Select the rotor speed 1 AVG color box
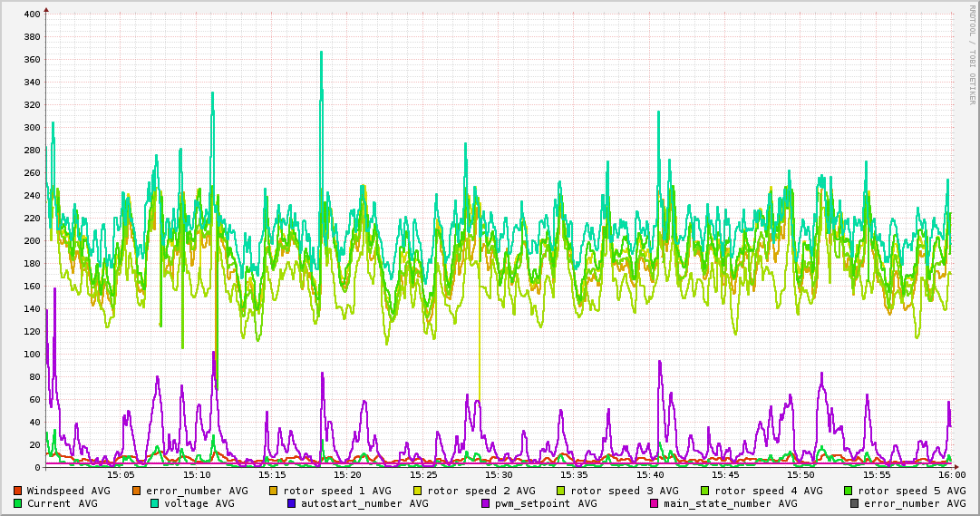Viewport: 980px width, 516px height. point(273,491)
